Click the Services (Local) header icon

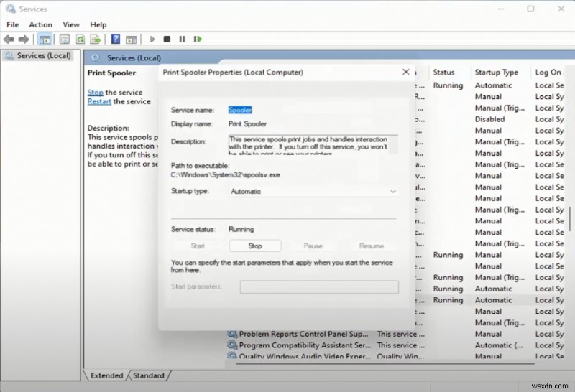coord(96,58)
